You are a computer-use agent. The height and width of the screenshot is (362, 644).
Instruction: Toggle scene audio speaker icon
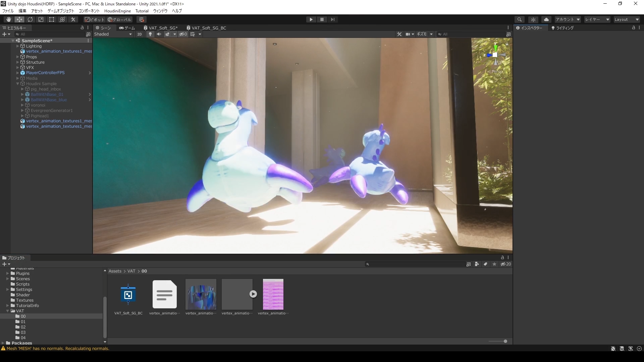159,34
